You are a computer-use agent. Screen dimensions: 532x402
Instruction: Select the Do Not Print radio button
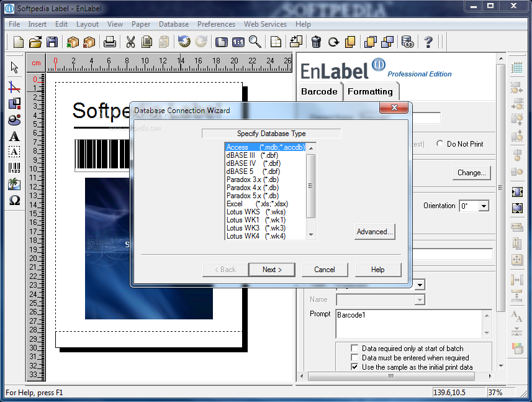coord(440,144)
